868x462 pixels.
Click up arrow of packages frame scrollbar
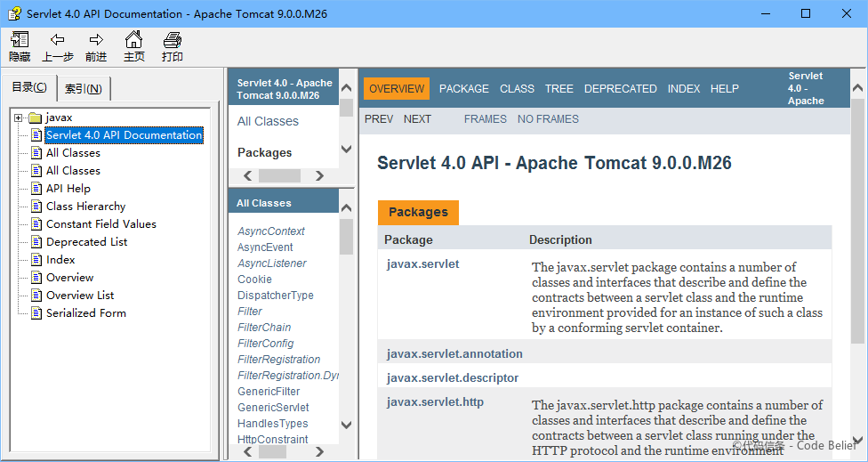click(x=347, y=87)
